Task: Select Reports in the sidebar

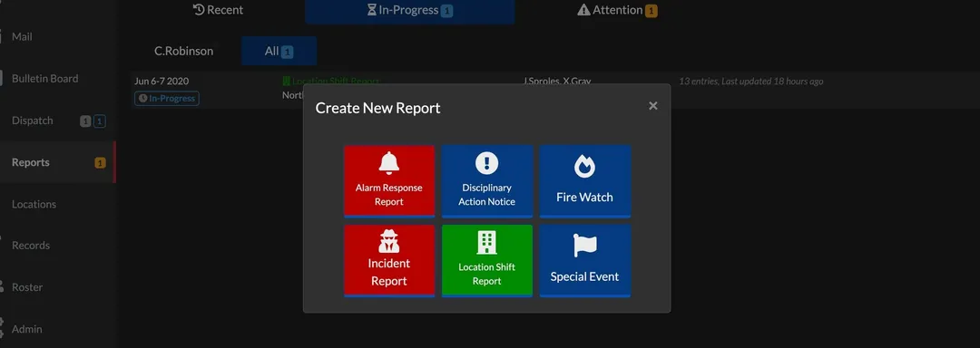Action: pyautogui.click(x=57, y=162)
